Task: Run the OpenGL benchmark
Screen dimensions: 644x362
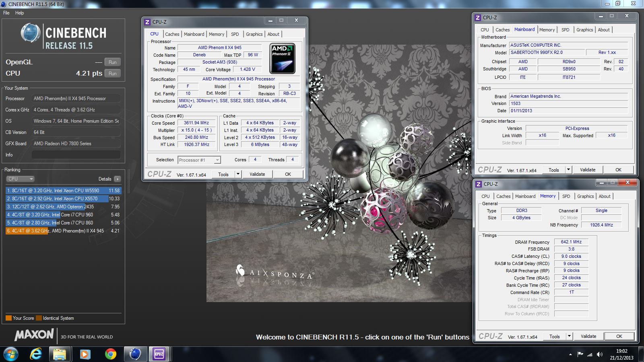Action: 113,62
